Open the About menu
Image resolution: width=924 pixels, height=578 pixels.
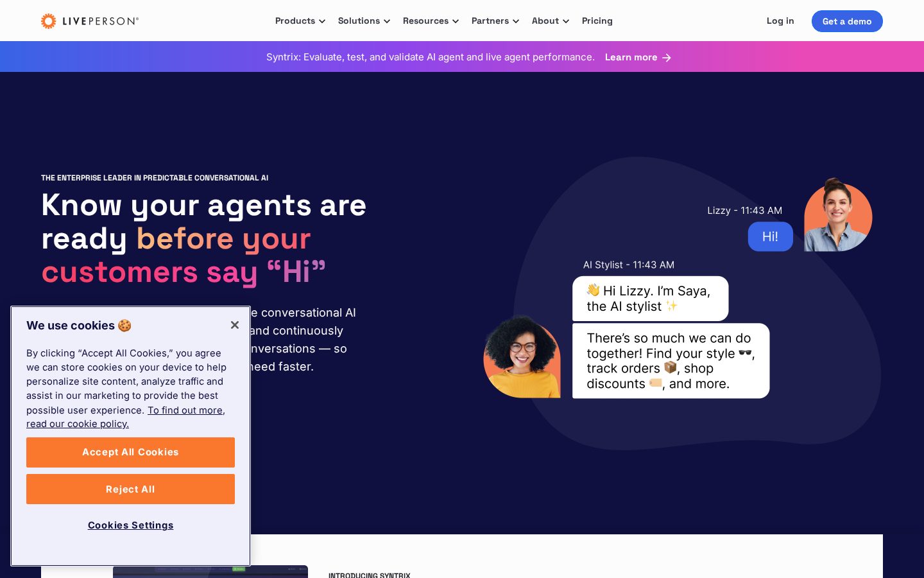tap(551, 21)
